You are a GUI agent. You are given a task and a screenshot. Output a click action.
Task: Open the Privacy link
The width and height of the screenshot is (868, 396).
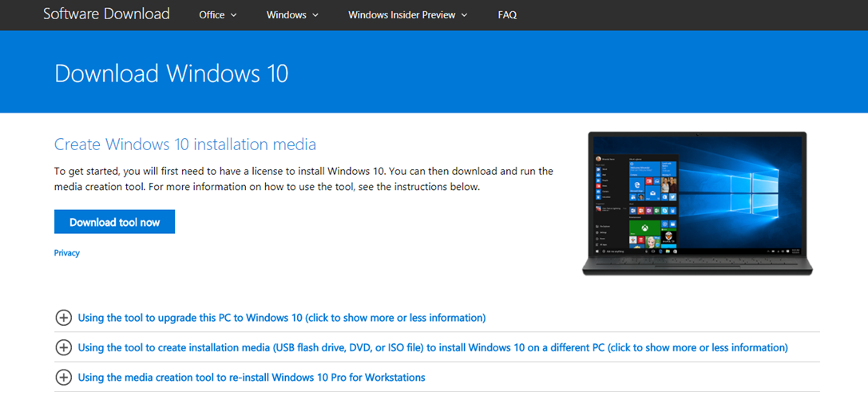click(x=67, y=253)
